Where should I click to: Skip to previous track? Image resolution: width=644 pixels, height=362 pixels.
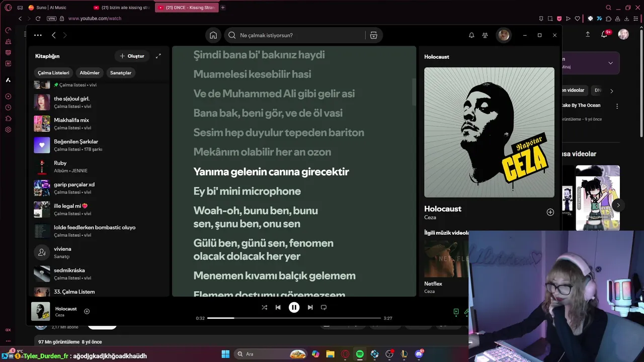point(278,307)
